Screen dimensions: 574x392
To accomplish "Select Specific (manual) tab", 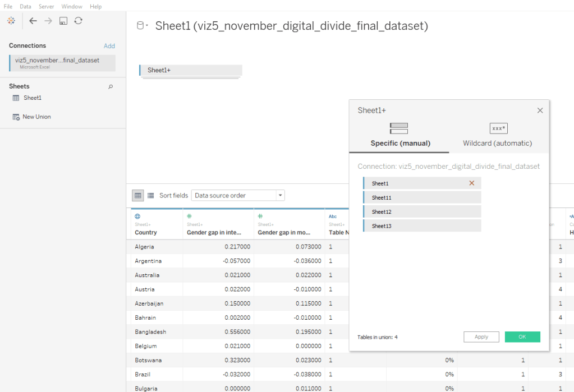I will click(399, 135).
